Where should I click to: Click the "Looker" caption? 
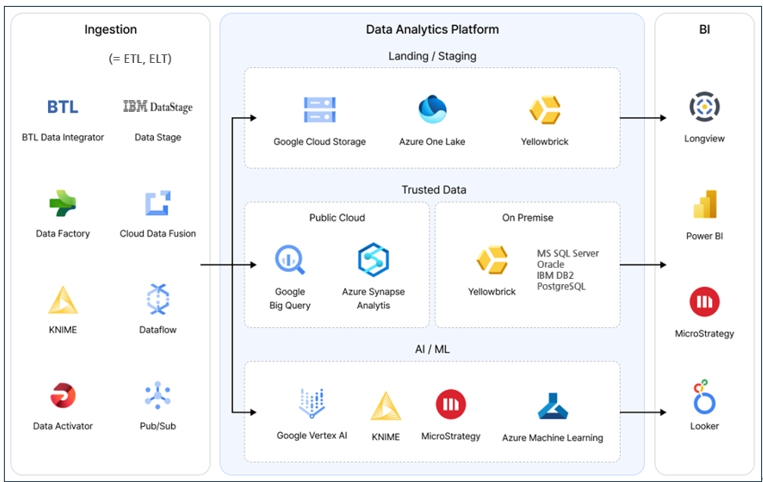[x=704, y=426]
